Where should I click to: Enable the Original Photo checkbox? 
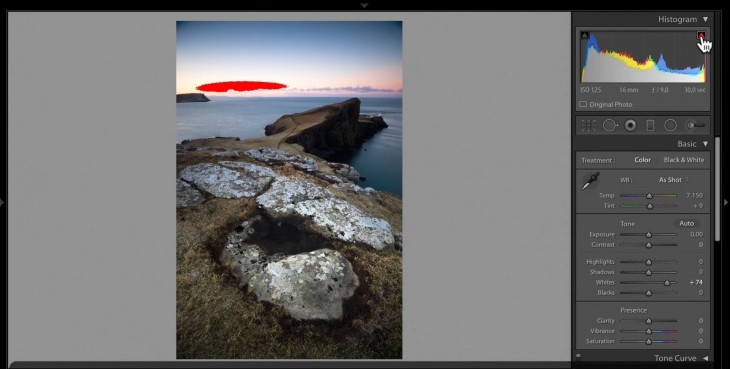(x=583, y=104)
